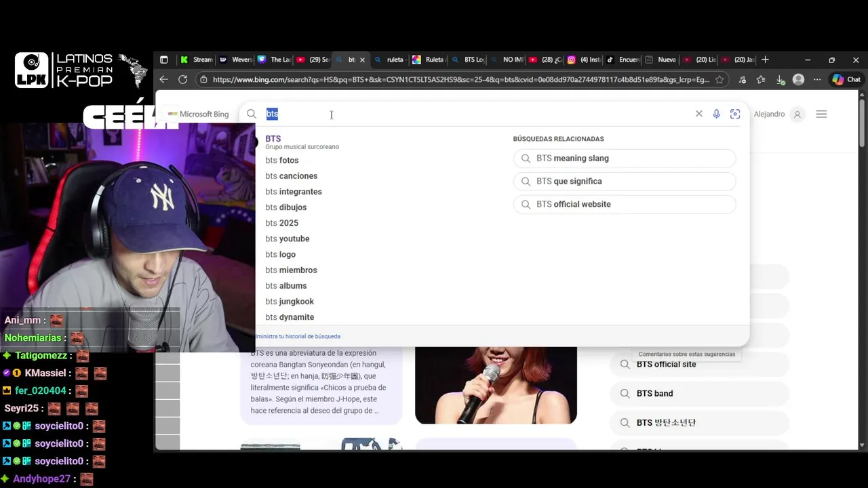868x488 pixels.
Task: Open manage search history link
Action: click(298, 336)
